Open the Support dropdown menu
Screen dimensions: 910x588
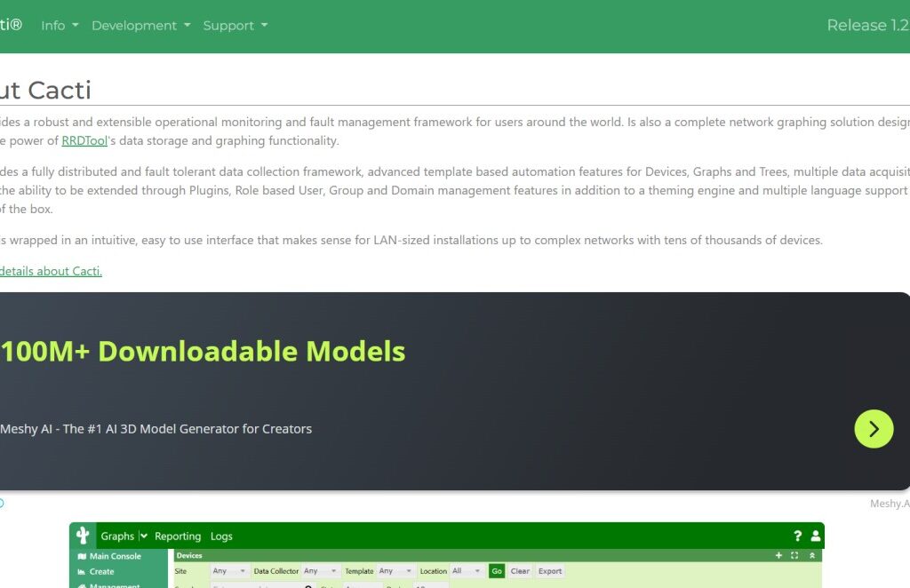coord(235,26)
